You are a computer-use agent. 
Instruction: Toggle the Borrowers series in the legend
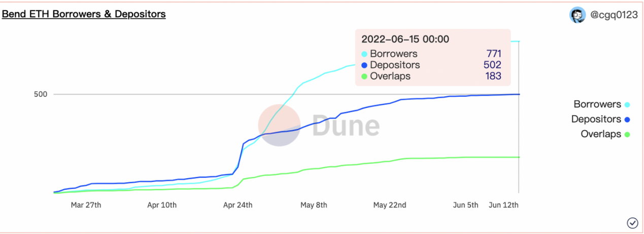click(x=597, y=104)
